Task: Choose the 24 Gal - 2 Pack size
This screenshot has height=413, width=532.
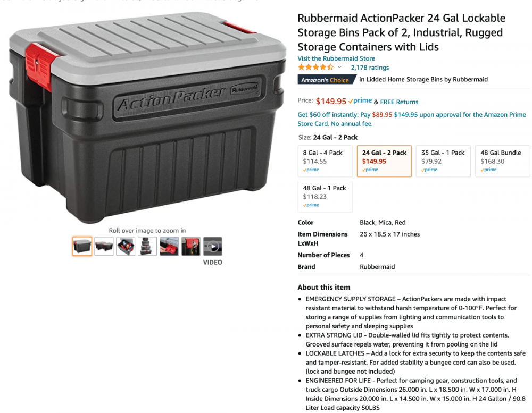Action: [x=384, y=161]
